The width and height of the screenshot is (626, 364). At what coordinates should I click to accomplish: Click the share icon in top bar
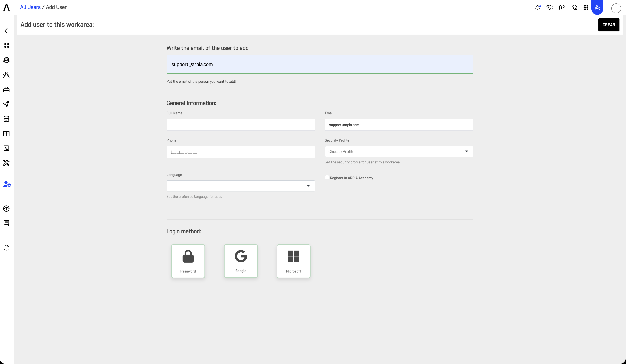[562, 8]
